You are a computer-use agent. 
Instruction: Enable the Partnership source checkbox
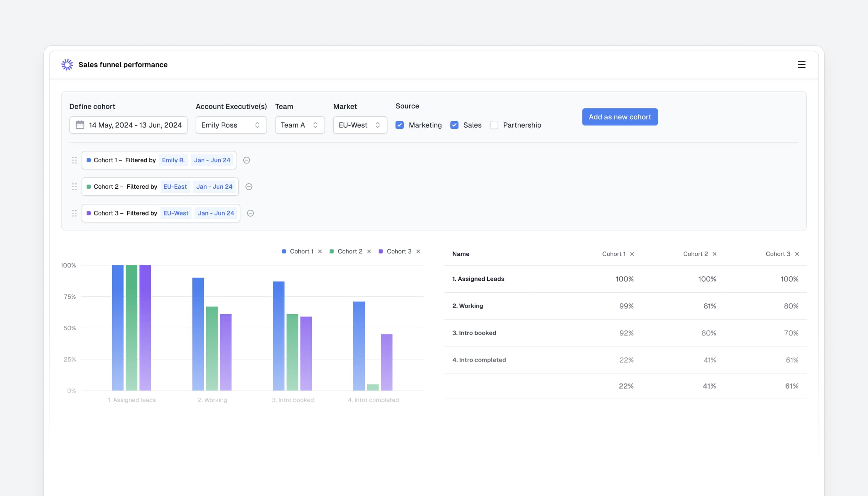click(494, 125)
